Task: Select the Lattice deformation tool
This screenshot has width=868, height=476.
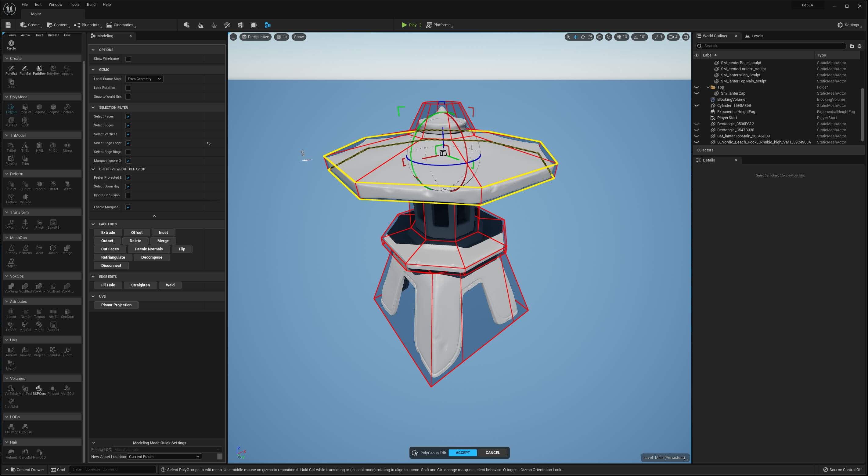Action: pos(11,198)
